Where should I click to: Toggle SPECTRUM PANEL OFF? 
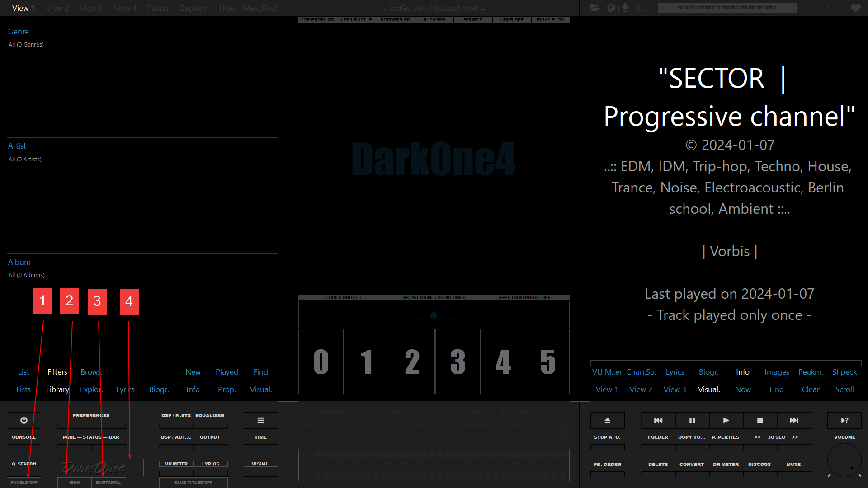(524, 298)
